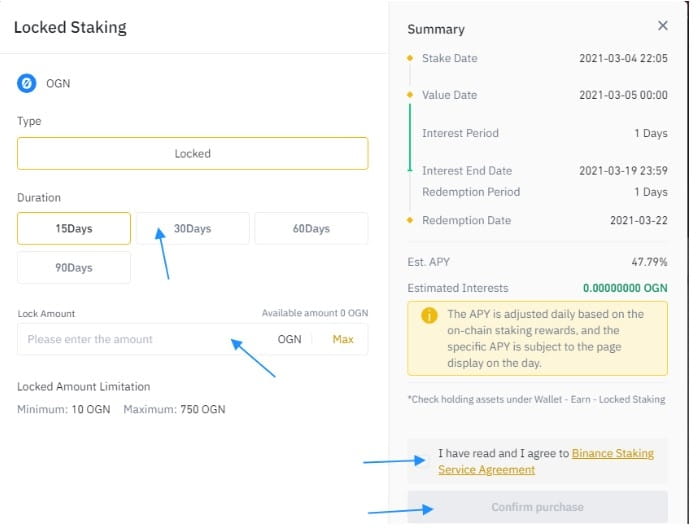Image resolution: width=700 pixels, height=531 pixels.
Task: Click the OGN unit label beside Max
Action: tap(289, 339)
